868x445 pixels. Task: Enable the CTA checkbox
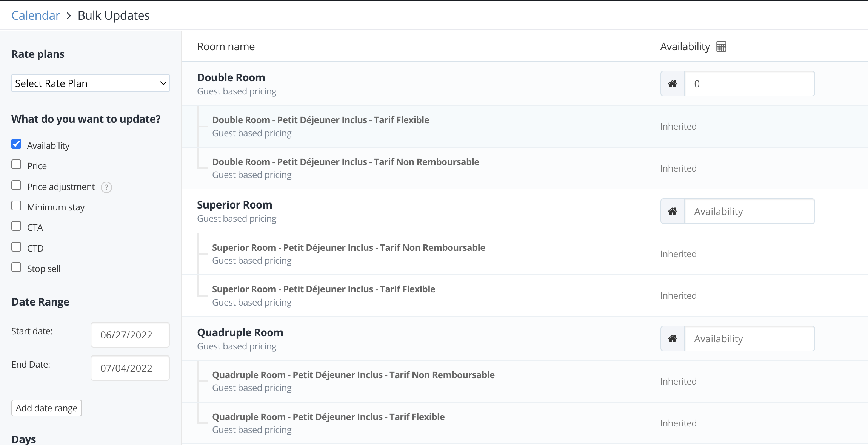16,226
